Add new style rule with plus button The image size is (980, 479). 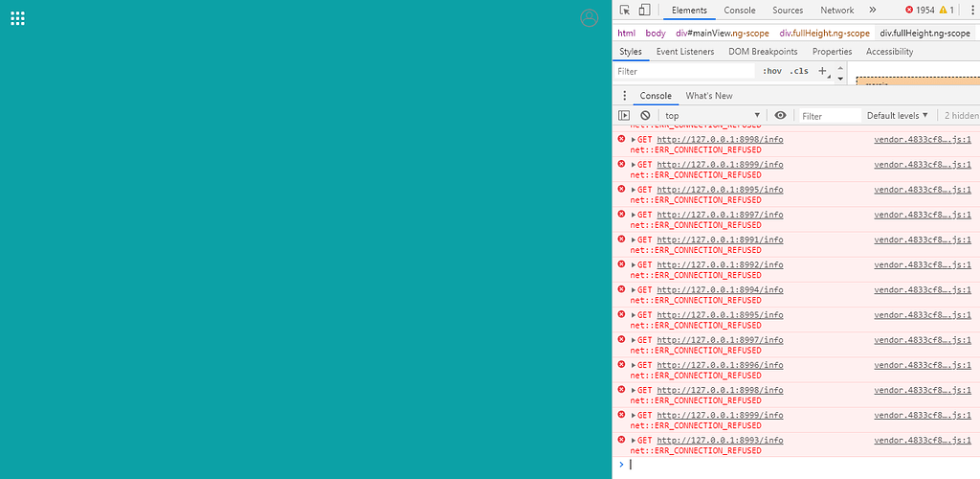pyautogui.click(x=822, y=71)
